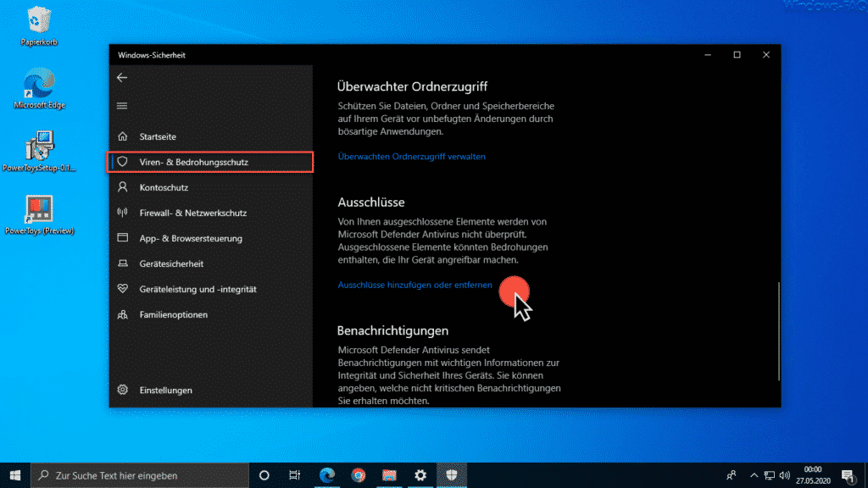Click the network tray icon

(770, 475)
